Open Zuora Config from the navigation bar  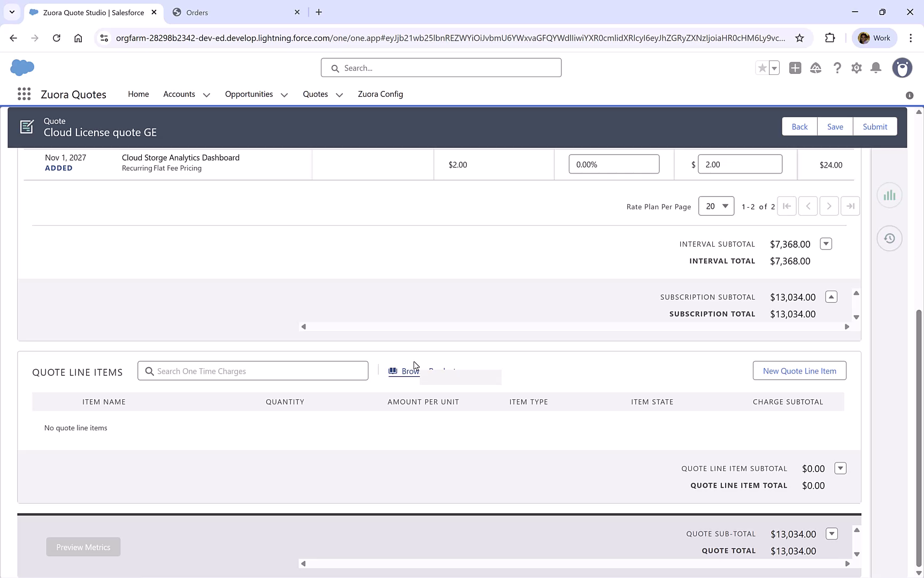click(380, 94)
